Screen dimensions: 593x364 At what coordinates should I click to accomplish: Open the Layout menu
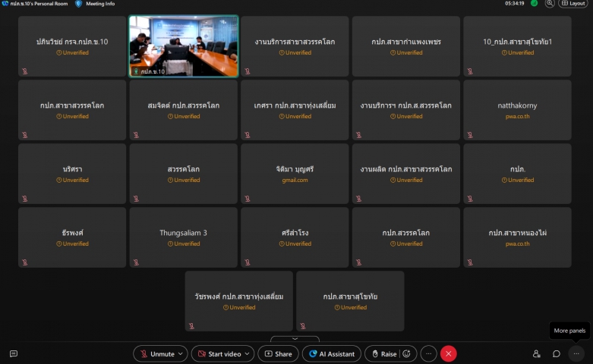tap(573, 4)
